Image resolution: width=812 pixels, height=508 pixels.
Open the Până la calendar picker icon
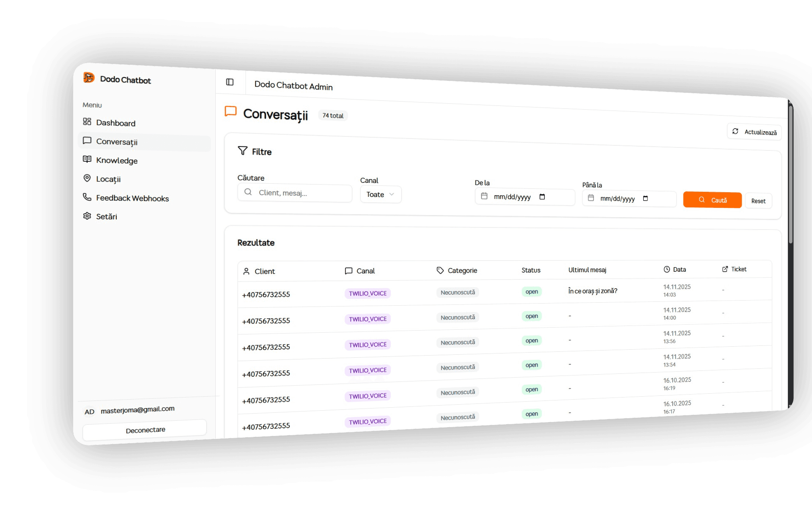[645, 199]
